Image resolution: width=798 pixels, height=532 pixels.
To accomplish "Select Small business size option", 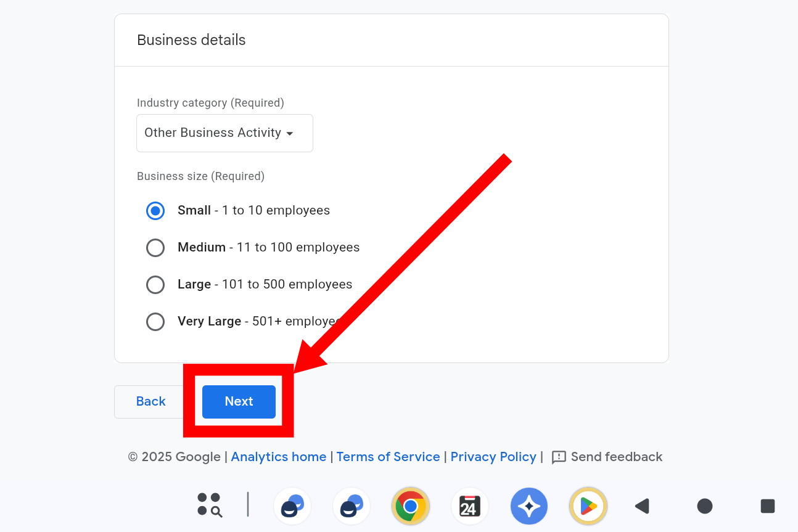I will pos(155,211).
